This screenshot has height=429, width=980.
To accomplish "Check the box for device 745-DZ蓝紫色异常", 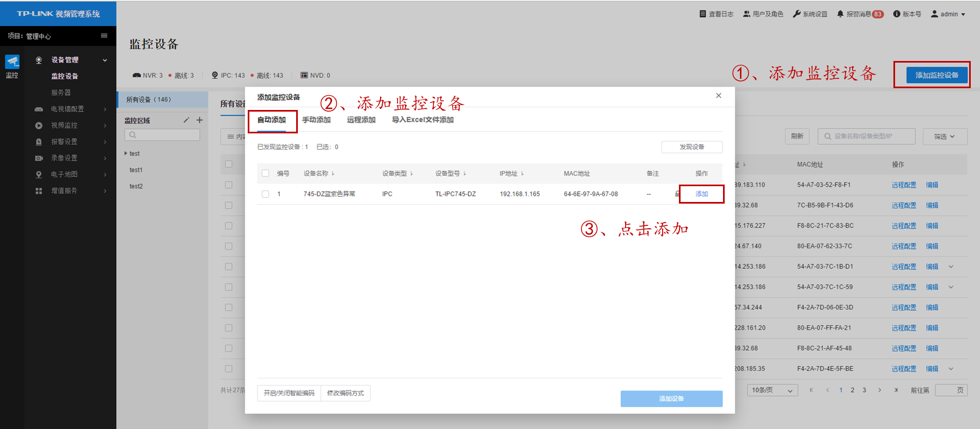I will click(x=266, y=194).
